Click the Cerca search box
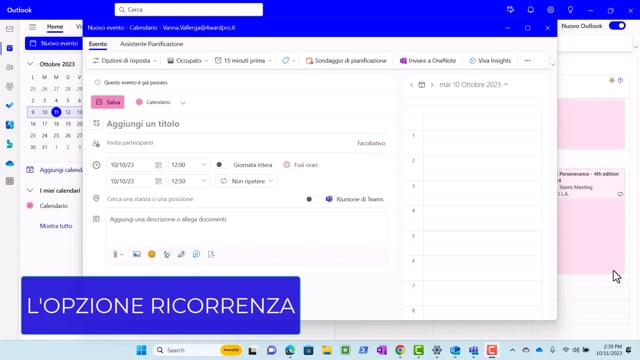The image size is (640, 360). [189, 10]
